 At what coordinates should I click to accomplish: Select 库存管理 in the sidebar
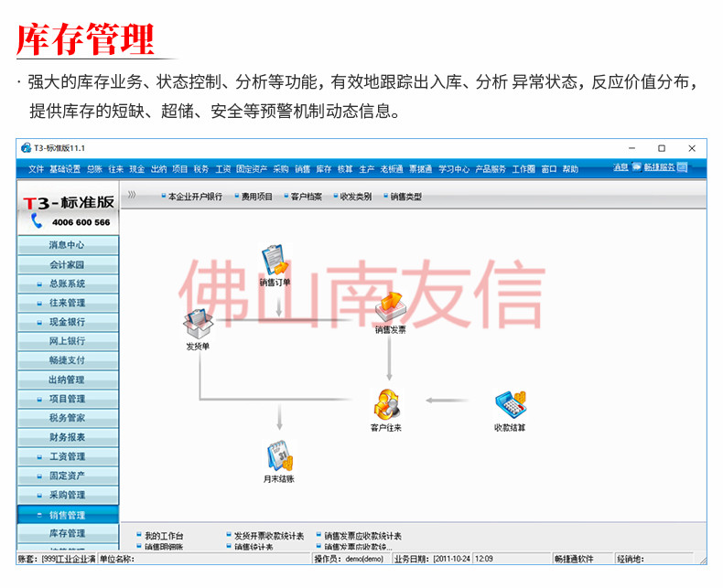(x=68, y=533)
